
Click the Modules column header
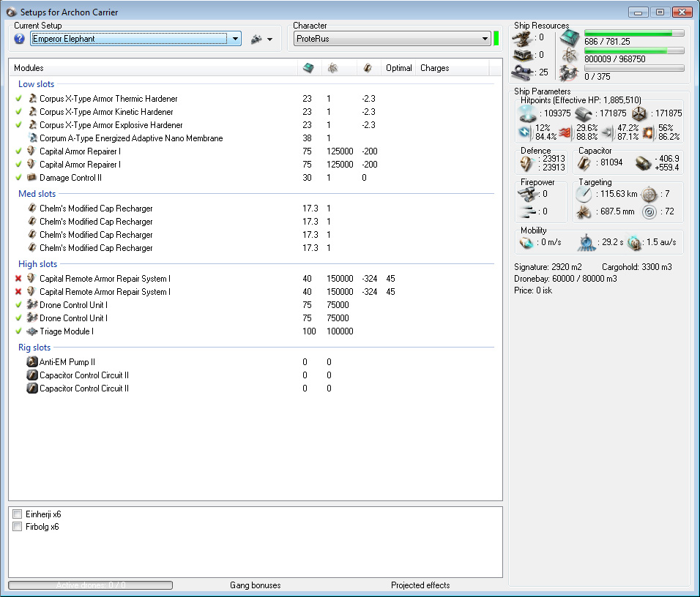point(29,68)
